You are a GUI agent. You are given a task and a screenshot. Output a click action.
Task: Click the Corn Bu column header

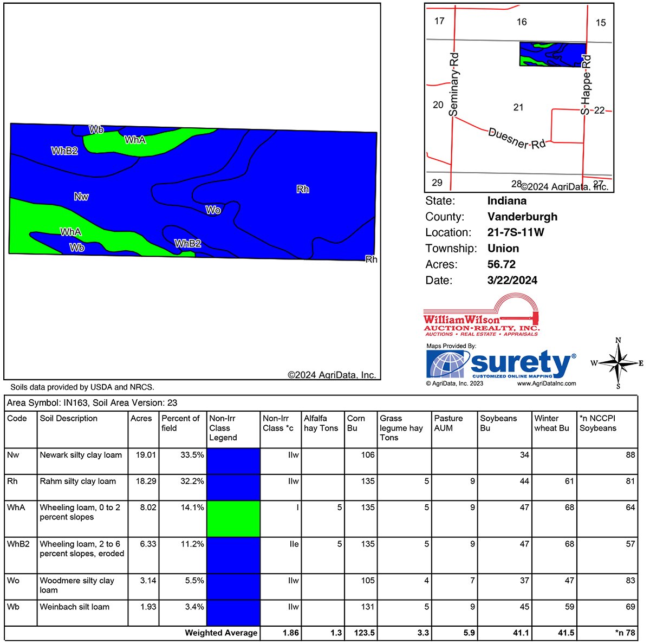(x=356, y=423)
